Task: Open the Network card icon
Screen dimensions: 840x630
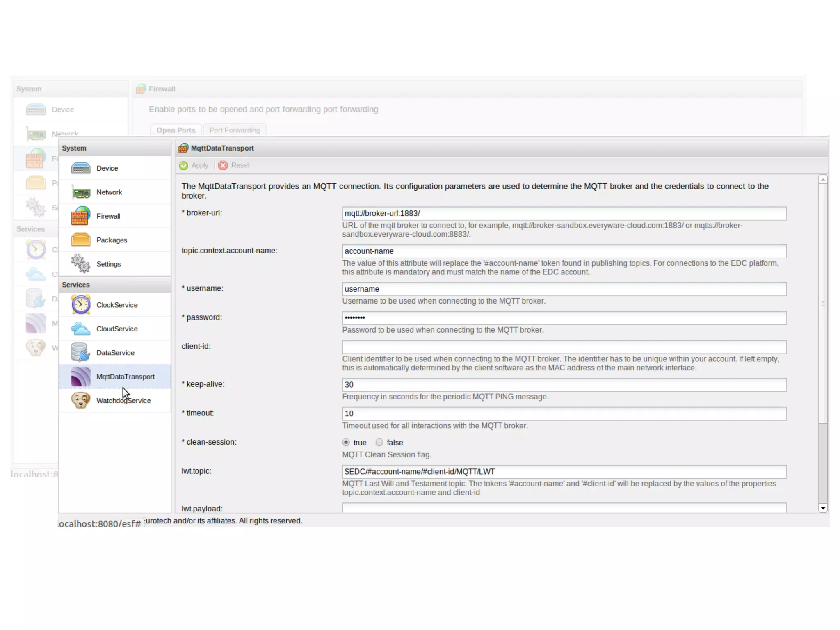Action: pos(80,192)
